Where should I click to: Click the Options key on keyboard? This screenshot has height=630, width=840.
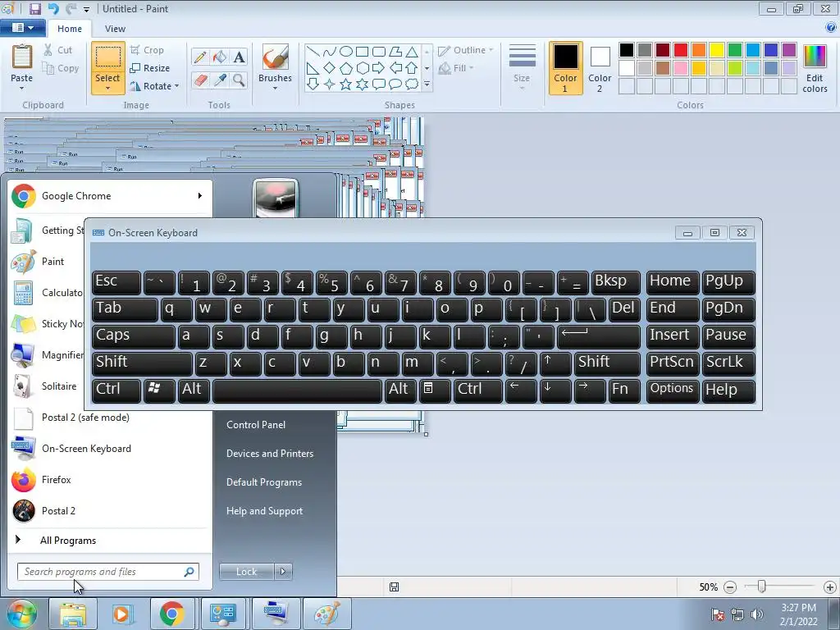click(x=672, y=390)
